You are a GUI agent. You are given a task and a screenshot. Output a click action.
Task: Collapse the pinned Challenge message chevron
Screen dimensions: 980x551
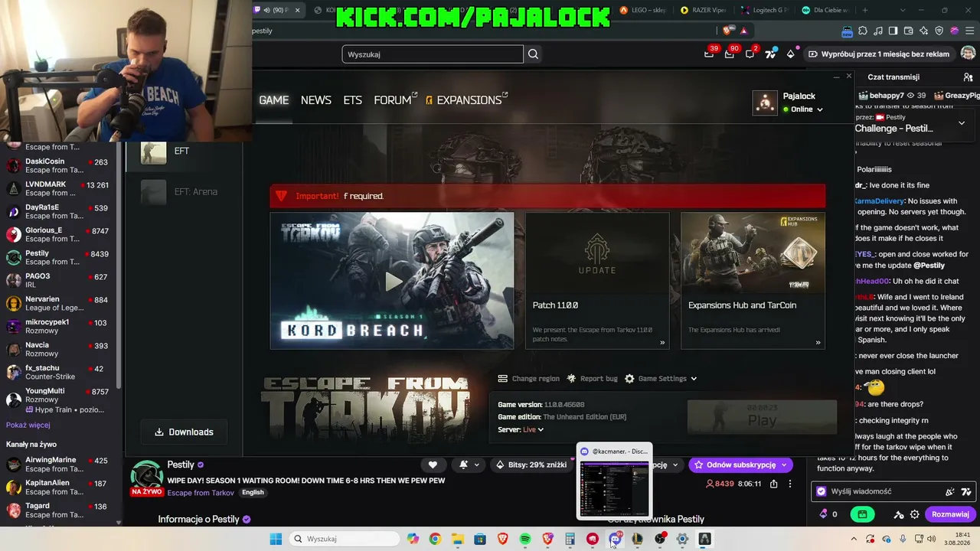coord(962,122)
